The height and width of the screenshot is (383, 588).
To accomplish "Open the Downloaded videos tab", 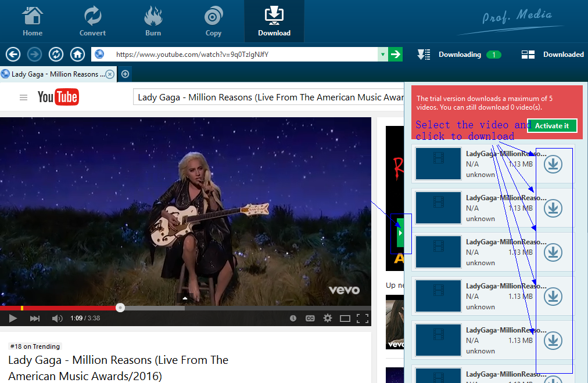I will tap(553, 55).
